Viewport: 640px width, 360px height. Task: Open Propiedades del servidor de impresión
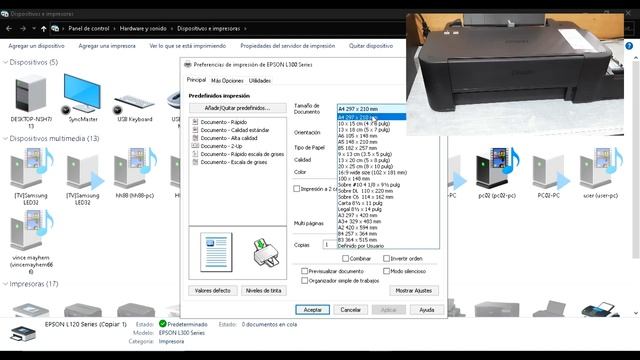288,46
